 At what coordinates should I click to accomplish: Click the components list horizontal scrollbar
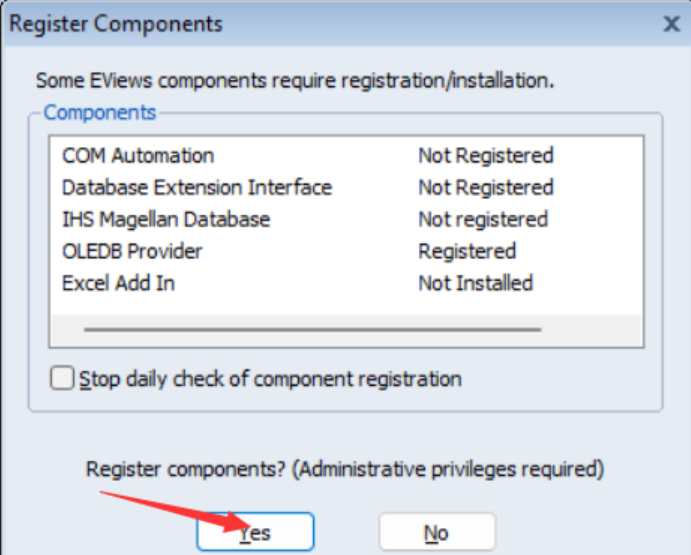click(x=312, y=328)
